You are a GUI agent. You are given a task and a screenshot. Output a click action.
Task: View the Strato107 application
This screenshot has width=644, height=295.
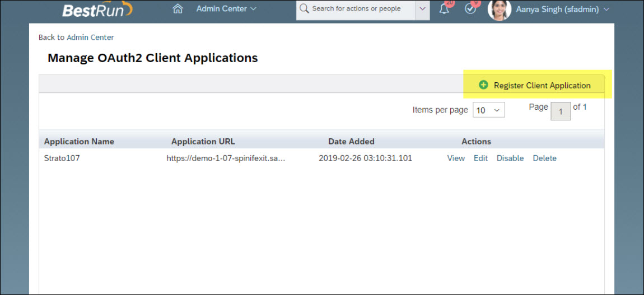456,158
